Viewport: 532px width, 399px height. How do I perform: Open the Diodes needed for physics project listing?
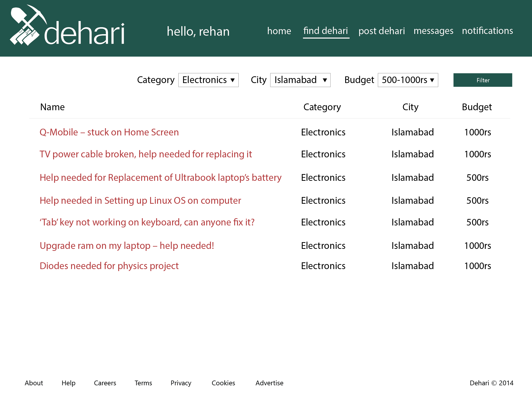tap(109, 266)
